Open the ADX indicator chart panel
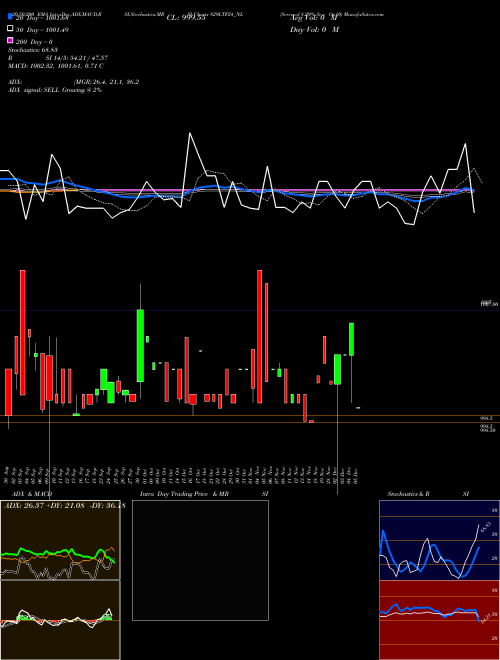Image resolution: width=500 pixels, height=660 pixels. pos(60,540)
